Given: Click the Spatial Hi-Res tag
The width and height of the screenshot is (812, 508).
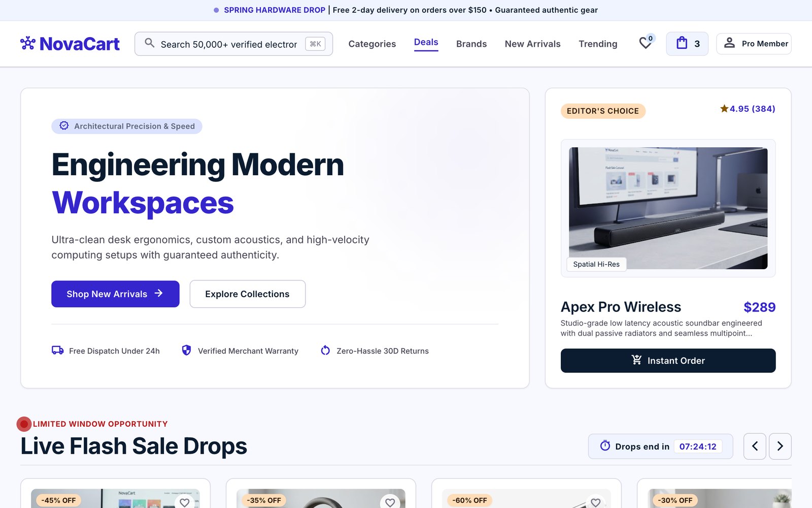Looking at the screenshot, I should coord(596,264).
